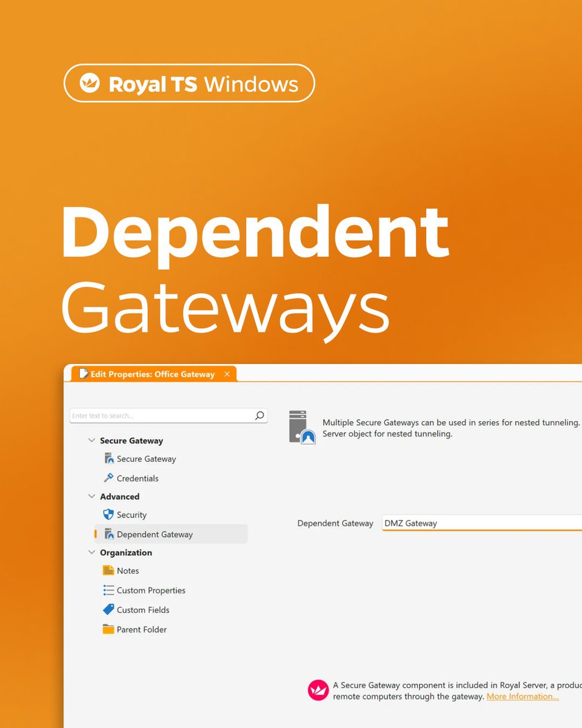The image size is (582, 728).
Task: Click the Credentials key icon
Action: (109, 478)
